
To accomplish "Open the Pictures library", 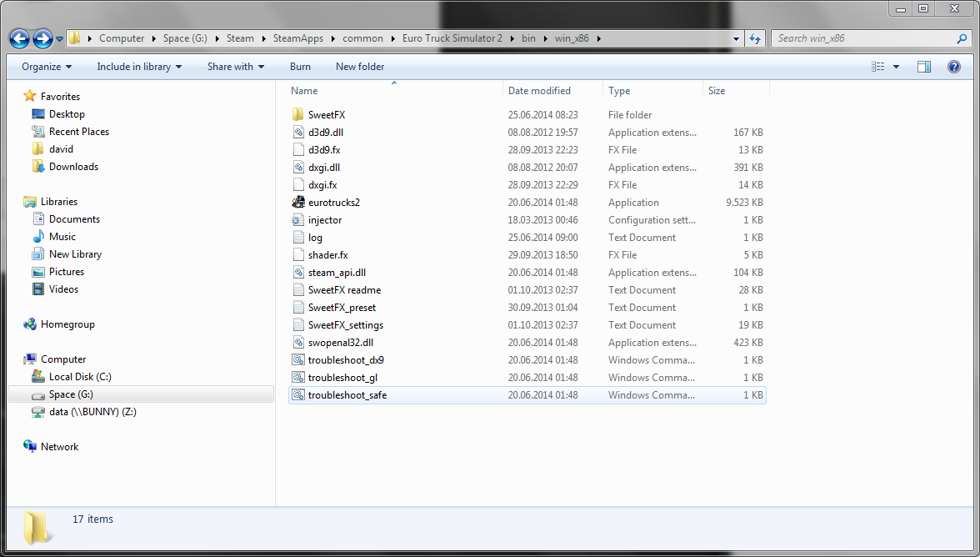I will 67,271.
